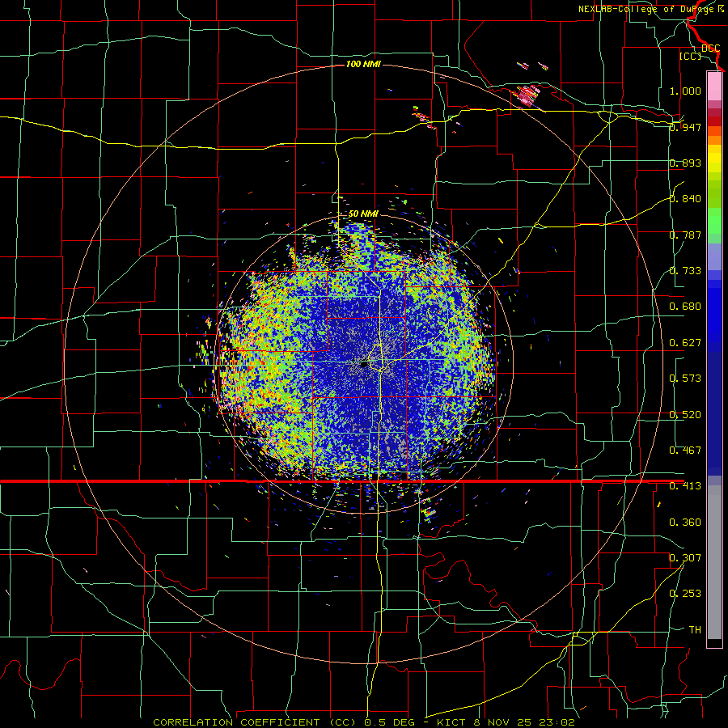Click the "100 NMI" range ring label

coord(363,64)
